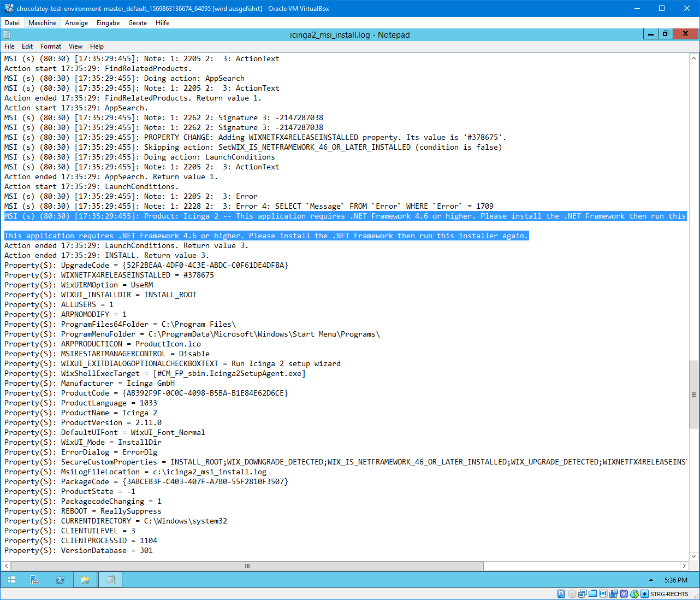
Task: Switch to Notepad in the taskbar
Action: (x=110, y=580)
